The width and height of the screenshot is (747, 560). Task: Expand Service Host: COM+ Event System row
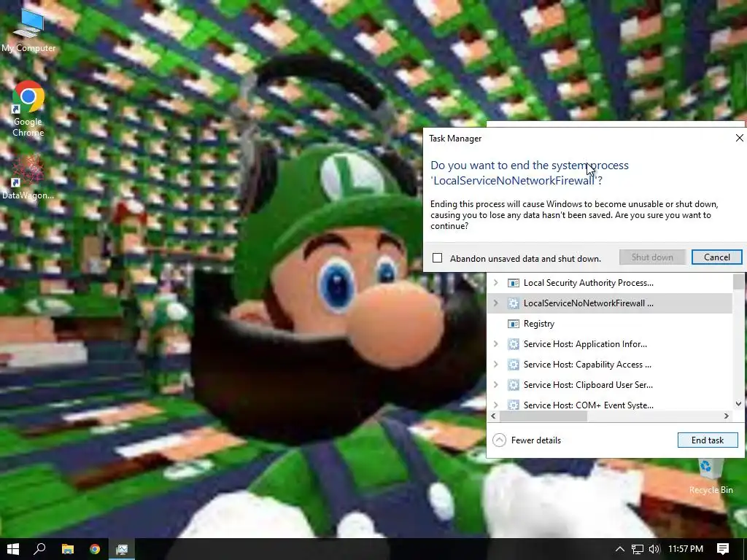click(495, 405)
